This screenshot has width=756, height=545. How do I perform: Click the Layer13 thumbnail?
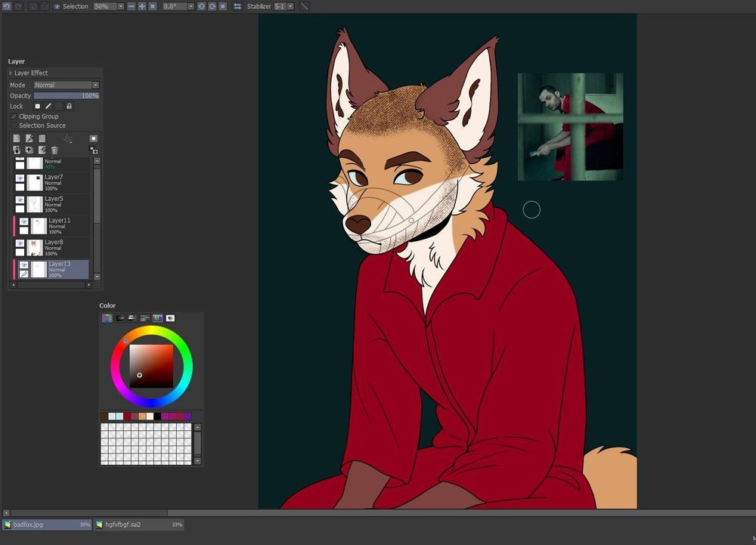click(39, 270)
